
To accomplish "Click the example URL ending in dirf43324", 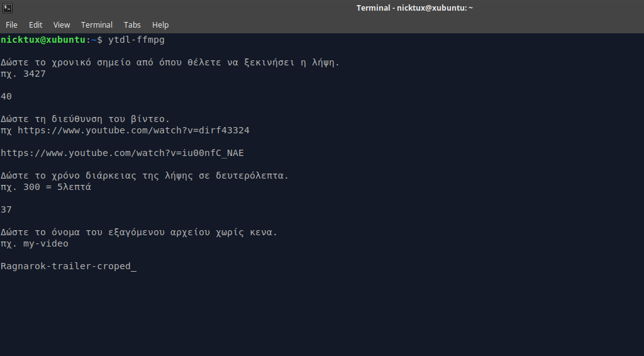I will click(135, 130).
